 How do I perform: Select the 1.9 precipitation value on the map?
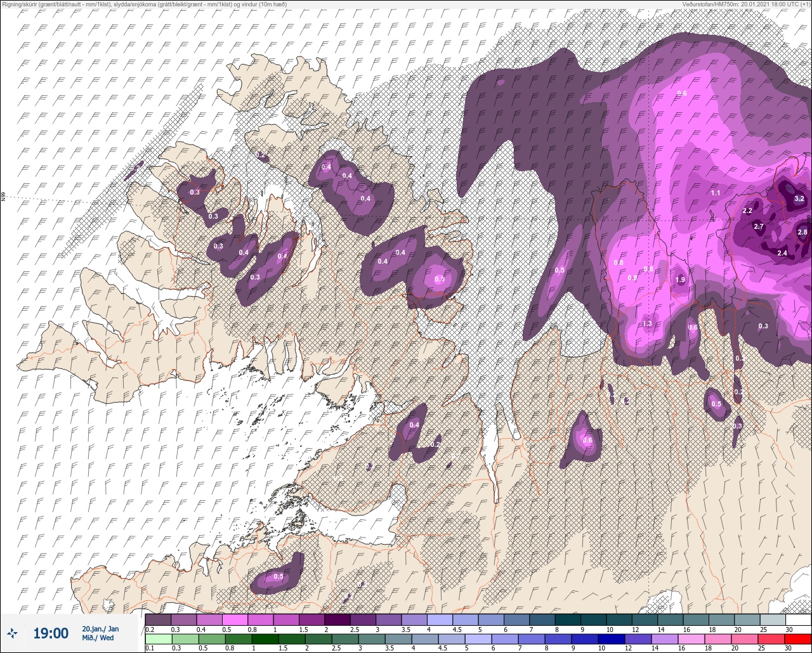pyautogui.click(x=681, y=280)
